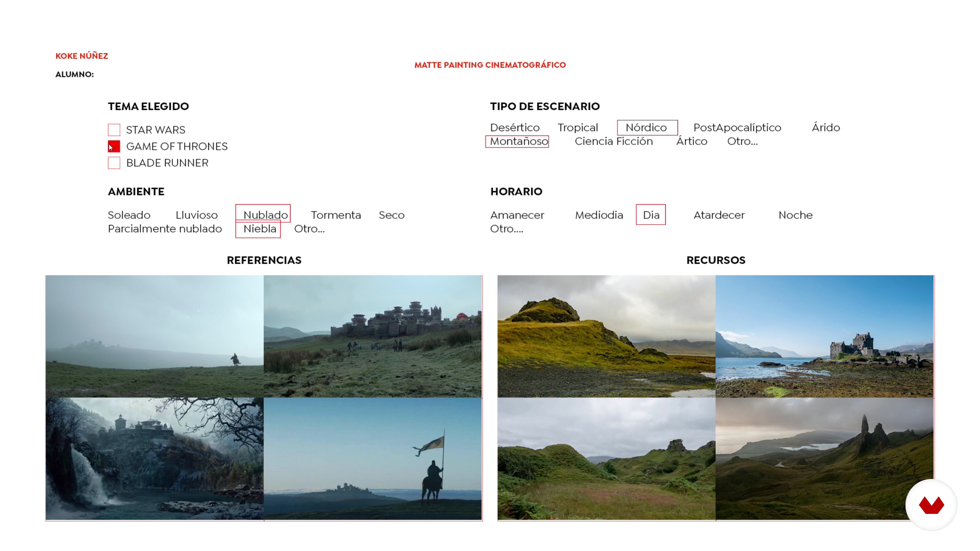Click the GAME OF THRONES label
The width and height of the screenshot is (980, 551).
click(177, 146)
